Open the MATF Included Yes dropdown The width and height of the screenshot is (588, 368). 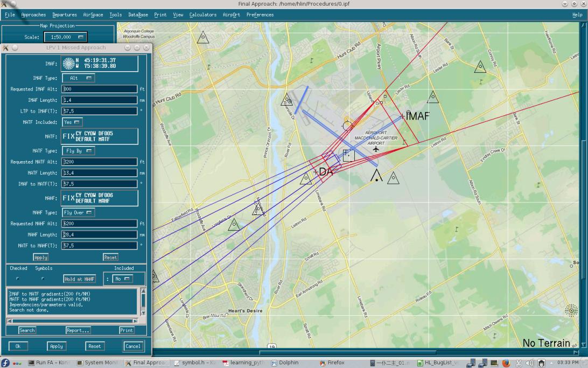pyautogui.click(x=72, y=122)
